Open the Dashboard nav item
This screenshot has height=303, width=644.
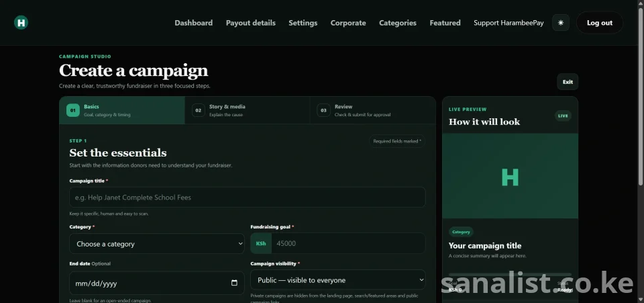click(x=193, y=23)
